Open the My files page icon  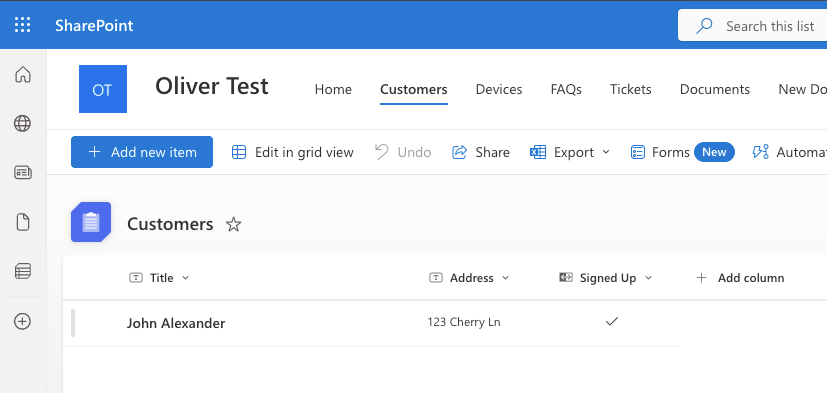coord(23,222)
